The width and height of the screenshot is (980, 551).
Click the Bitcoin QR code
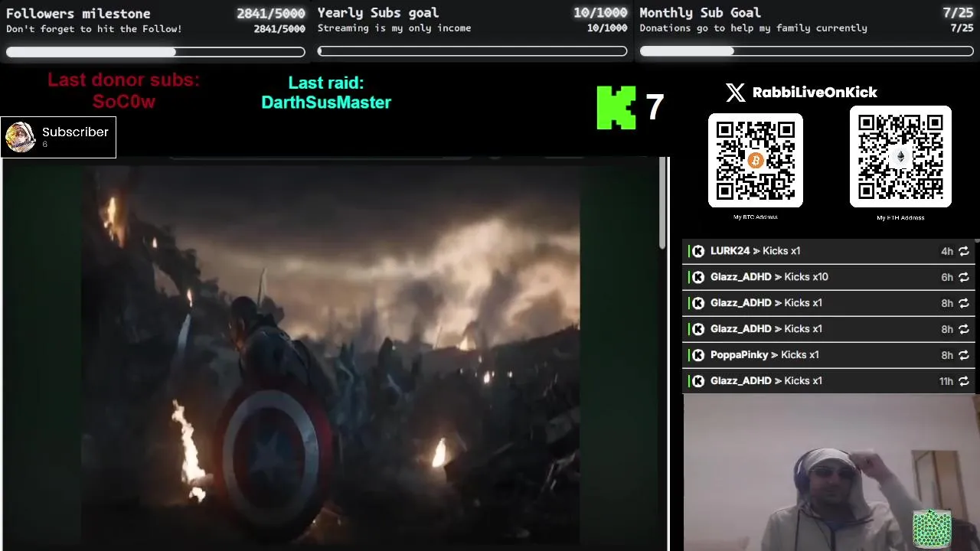pos(755,160)
